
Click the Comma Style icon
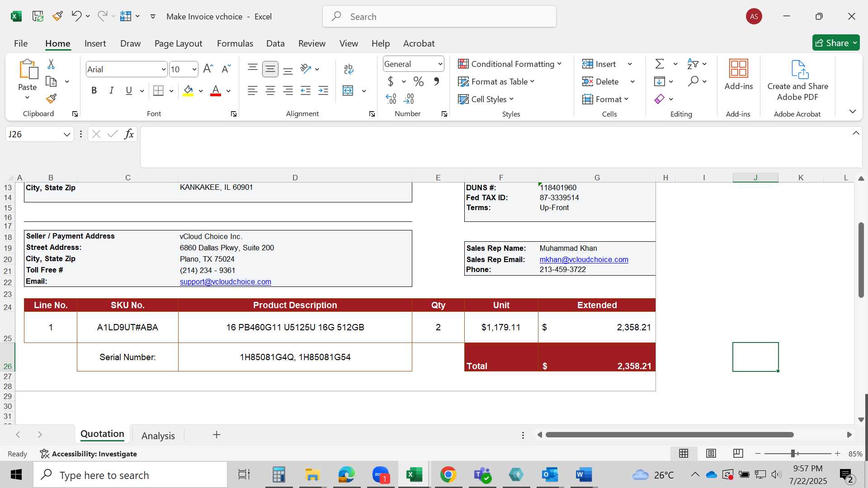pyautogui.click(x=436, y=81)
